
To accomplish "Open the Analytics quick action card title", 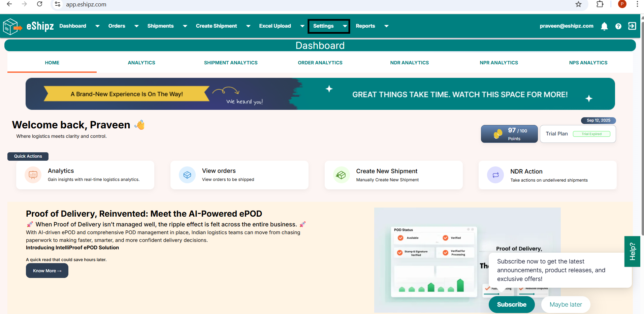I will coord(61,171).
